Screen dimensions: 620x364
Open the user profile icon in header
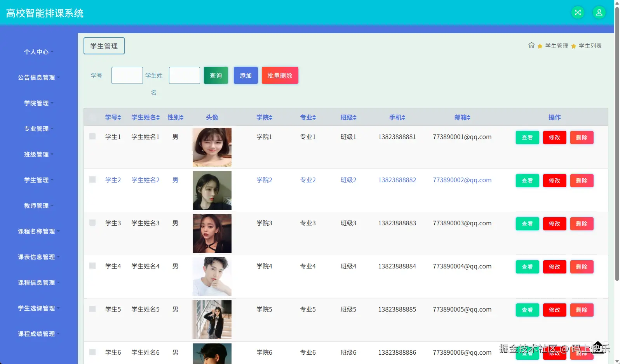tap(599, 12)
